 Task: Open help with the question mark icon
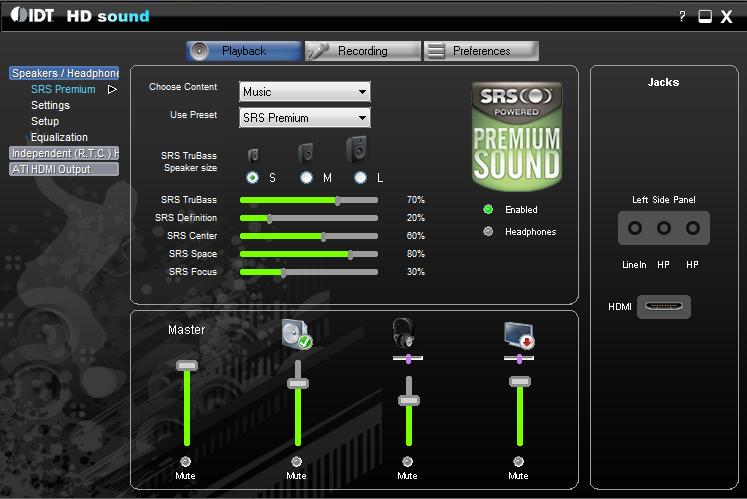(682, 17)
